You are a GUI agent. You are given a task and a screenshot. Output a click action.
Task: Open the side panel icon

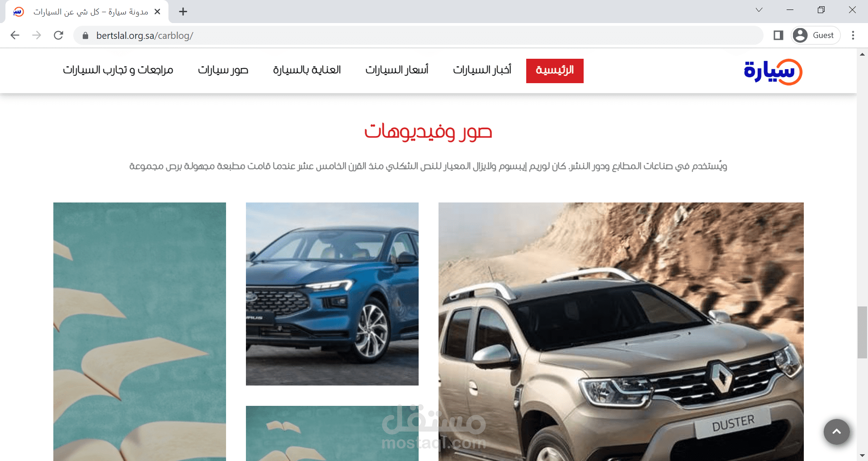[778, 35]
